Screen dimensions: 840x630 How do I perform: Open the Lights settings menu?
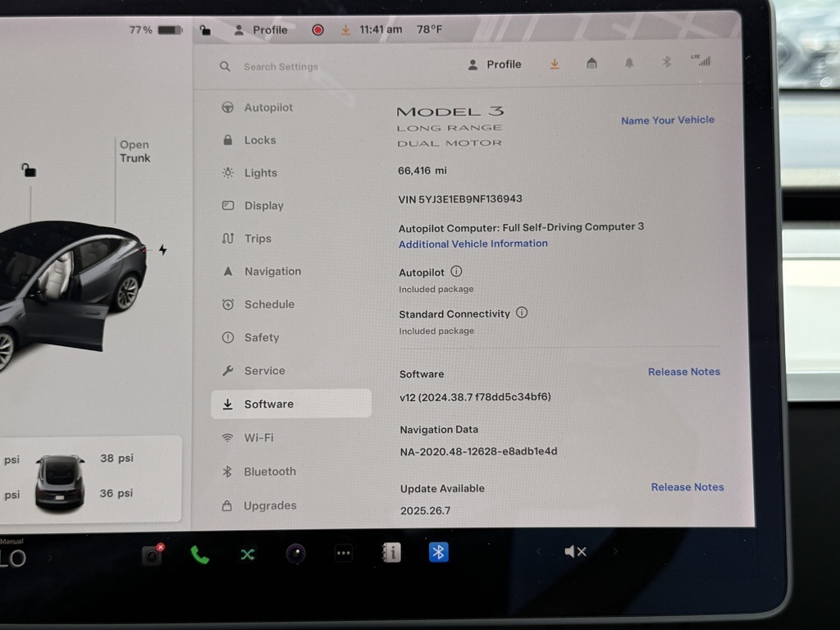(x=250, y=172)
